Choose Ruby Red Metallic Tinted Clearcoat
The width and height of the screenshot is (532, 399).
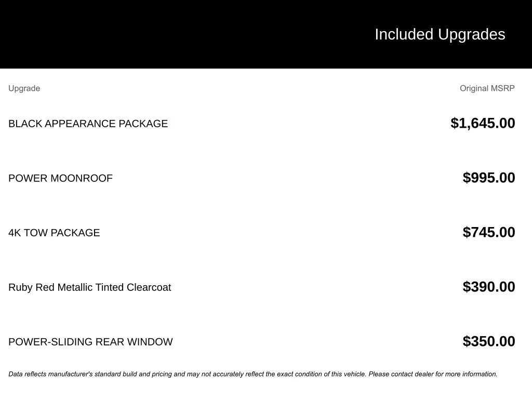point(89,287)
